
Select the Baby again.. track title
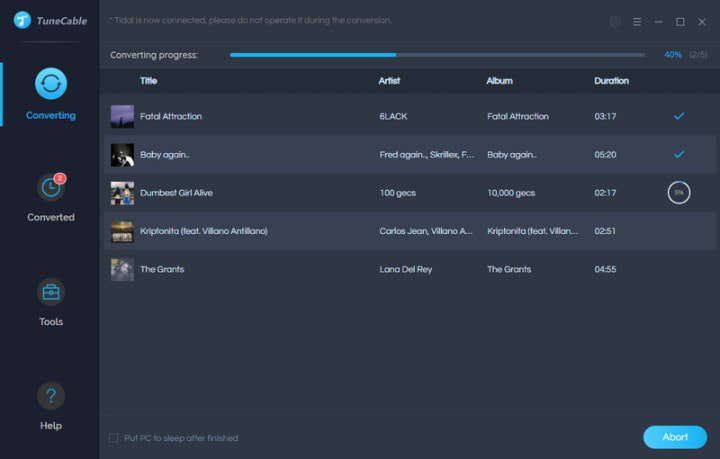[x=164, y=155]
